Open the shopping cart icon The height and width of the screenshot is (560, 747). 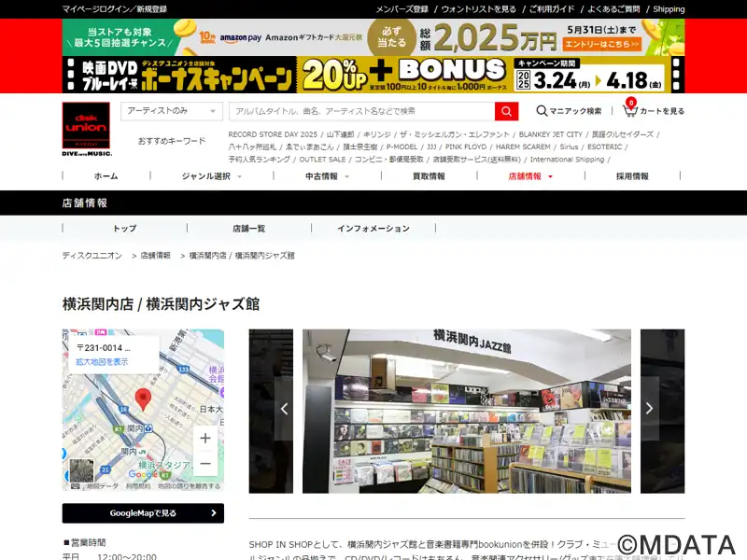[x=629, y=110]
